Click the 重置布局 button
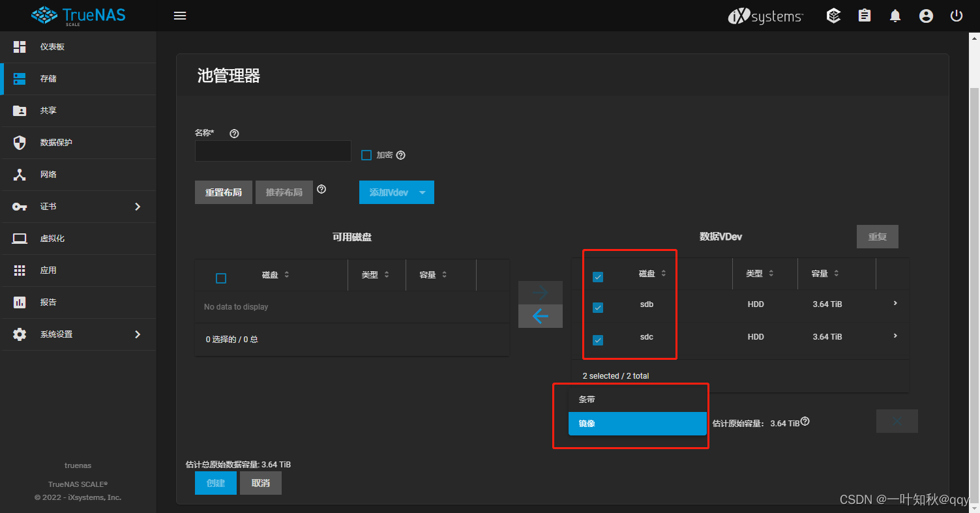 [x=224, y=192]
